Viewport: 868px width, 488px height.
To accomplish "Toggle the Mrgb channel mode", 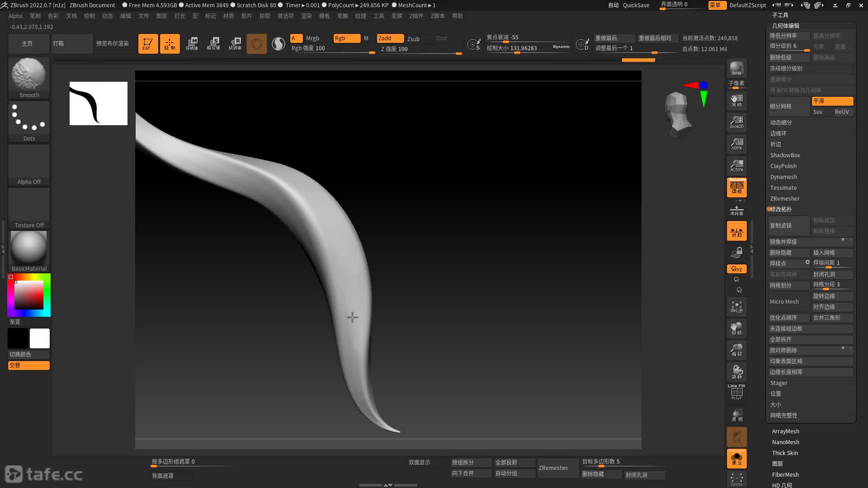I will [x=312, y=38].
